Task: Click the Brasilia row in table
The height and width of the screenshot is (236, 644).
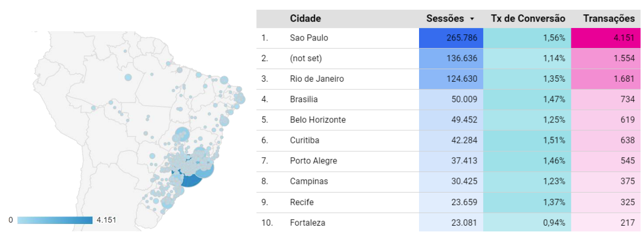Action: (304, 99)
